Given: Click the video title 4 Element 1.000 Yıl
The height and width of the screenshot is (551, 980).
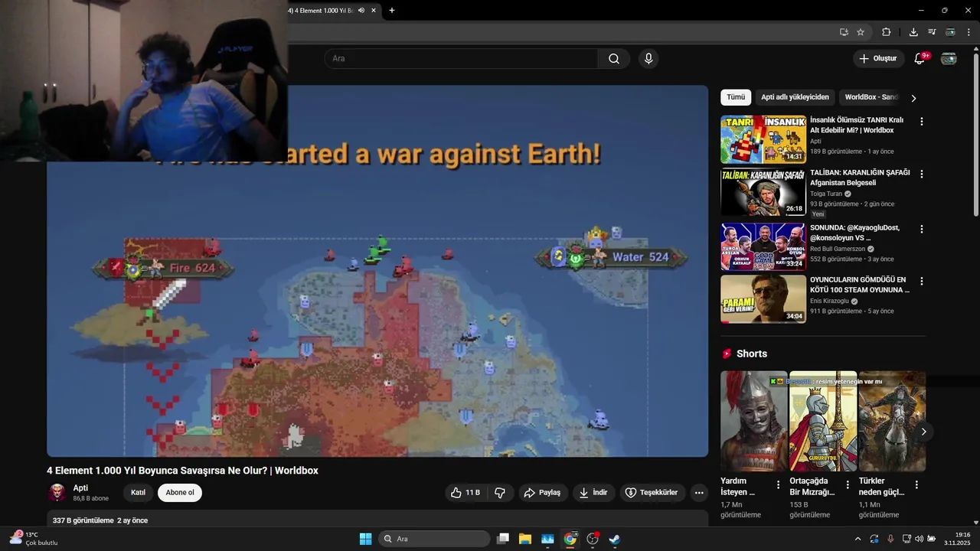Looking at the screenshot, I should [182, 471].
